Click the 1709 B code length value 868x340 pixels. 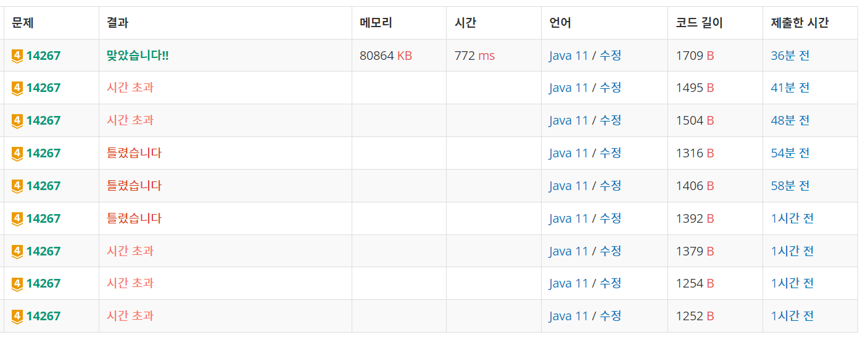pos(695,56)
